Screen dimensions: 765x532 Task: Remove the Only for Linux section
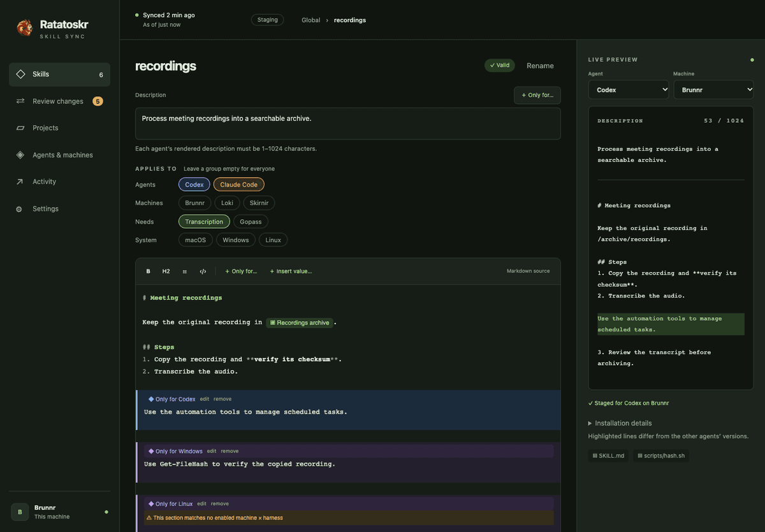point(220,504)
